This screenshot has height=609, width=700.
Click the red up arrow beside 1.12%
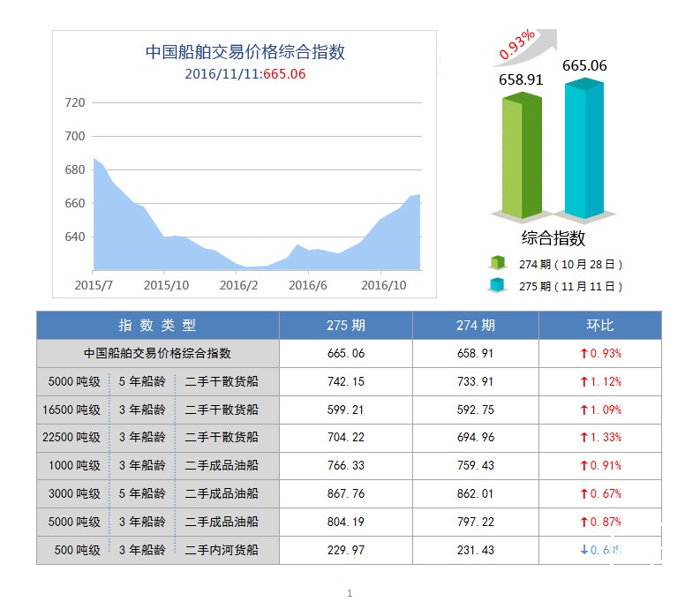pyautogui.click(x=583, y=382)
